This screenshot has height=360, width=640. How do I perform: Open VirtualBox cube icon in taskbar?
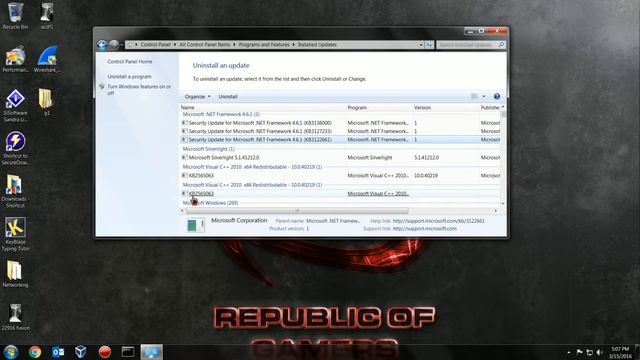(x=81, y=351)
